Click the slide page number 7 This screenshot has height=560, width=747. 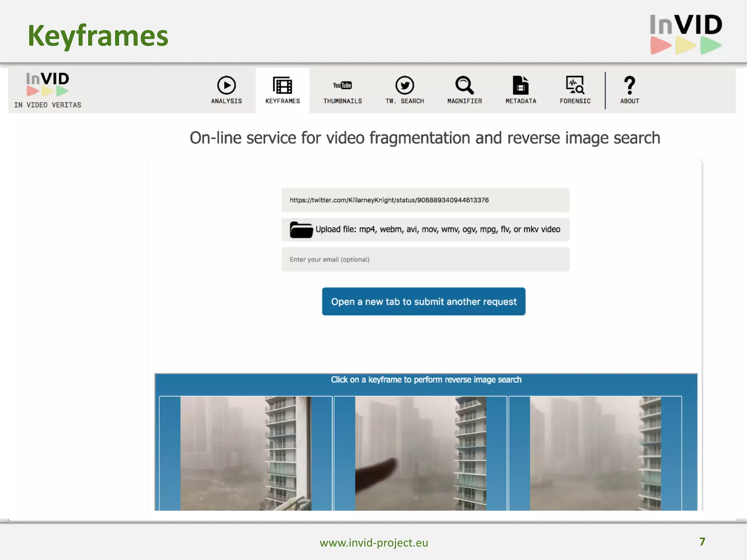coord(702,542)
